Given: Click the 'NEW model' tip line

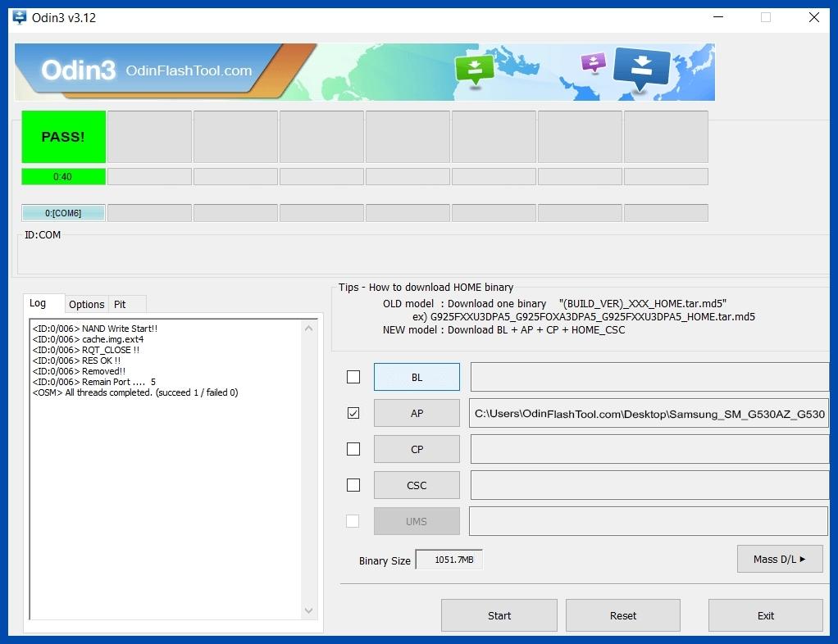Looking at the screenshot, I should coord(504,329).
